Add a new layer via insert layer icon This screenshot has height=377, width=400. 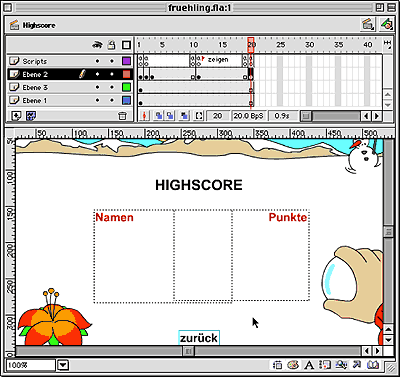(x=16, y=116)
